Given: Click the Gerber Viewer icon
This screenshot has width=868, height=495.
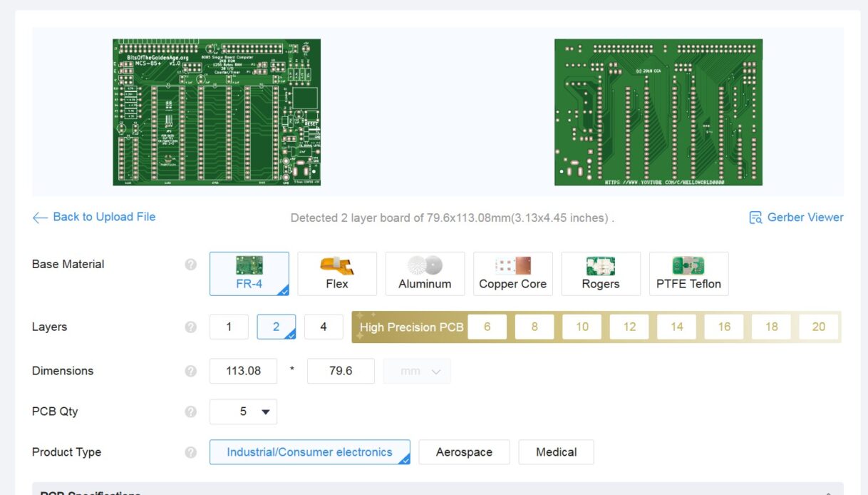Looking at the screenshot, I should [755, 218].
